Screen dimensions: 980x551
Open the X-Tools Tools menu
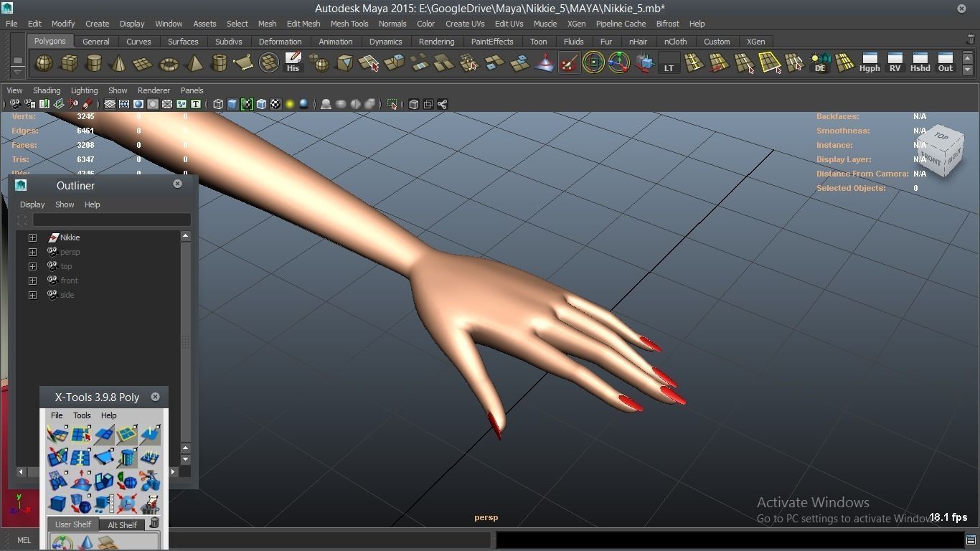tap(82, 415)
